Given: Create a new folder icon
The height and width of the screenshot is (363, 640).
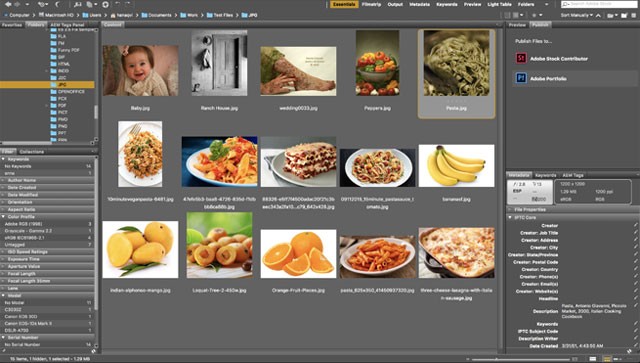Looking at the screenshot, I should click(624, 15).
